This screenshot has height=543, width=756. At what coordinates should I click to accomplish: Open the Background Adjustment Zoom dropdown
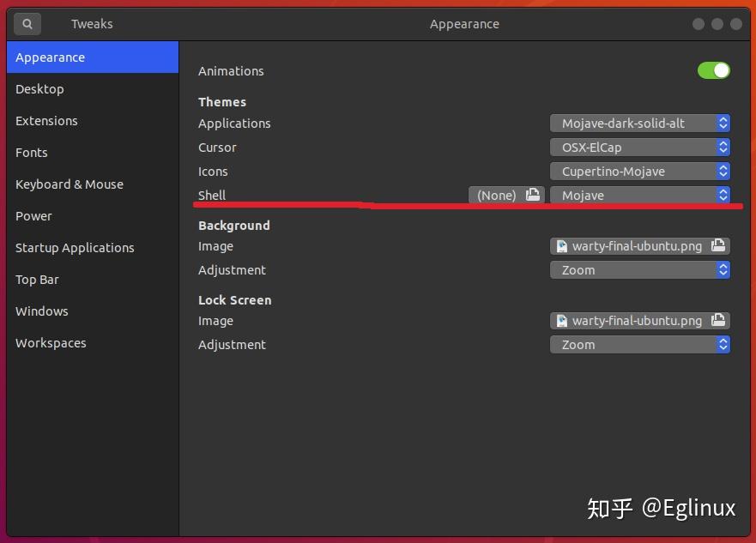(x=639, y=269)
